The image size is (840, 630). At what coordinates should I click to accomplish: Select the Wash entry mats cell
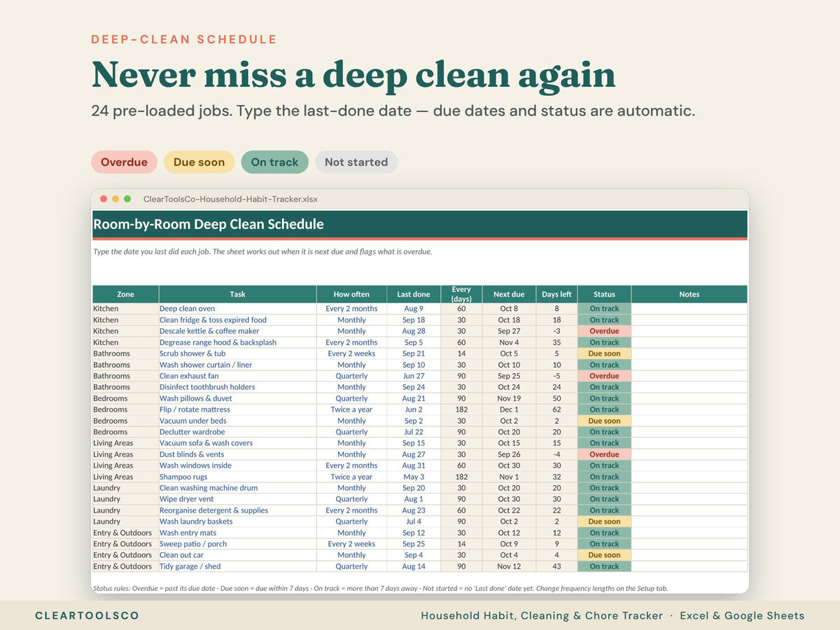[x=237, y=533]
